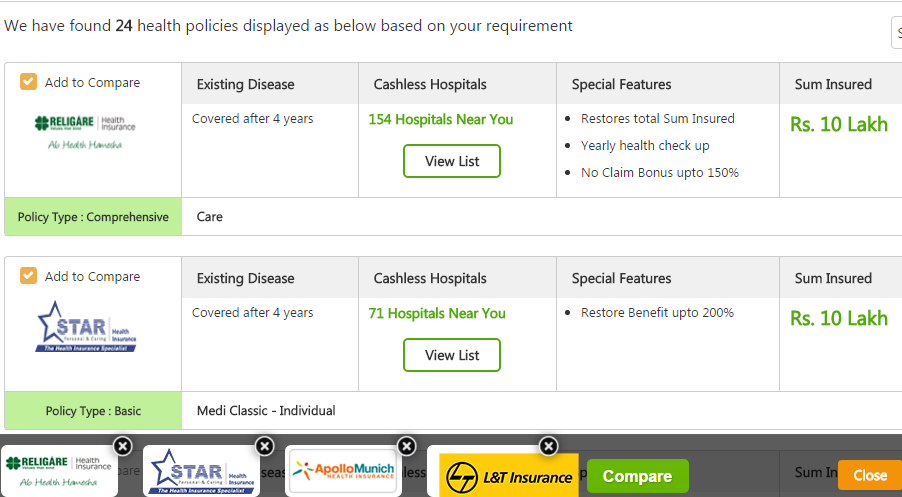Remove Star Health from the compare tray
The height and width of the screenshot is (497, 902).
pos(265,446)
